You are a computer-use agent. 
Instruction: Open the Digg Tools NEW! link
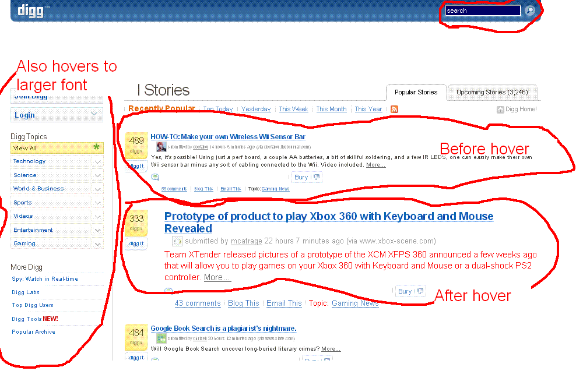34,319
